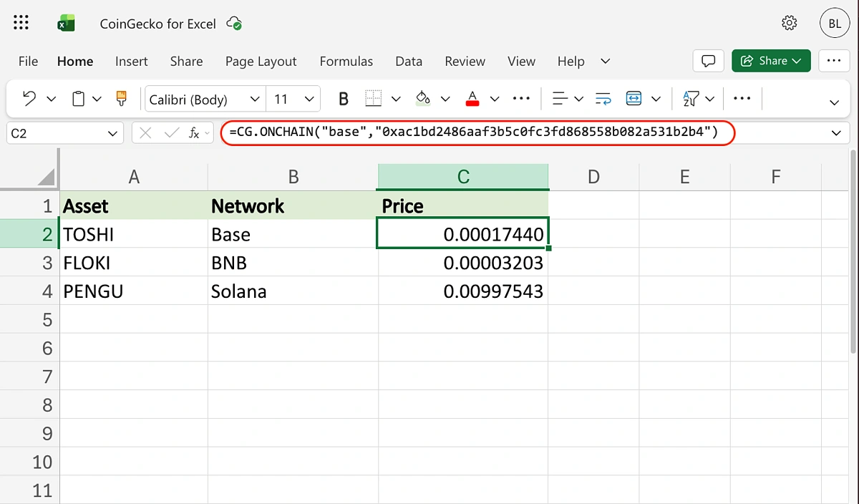Click the Excel app logo icon

(66, 24)
